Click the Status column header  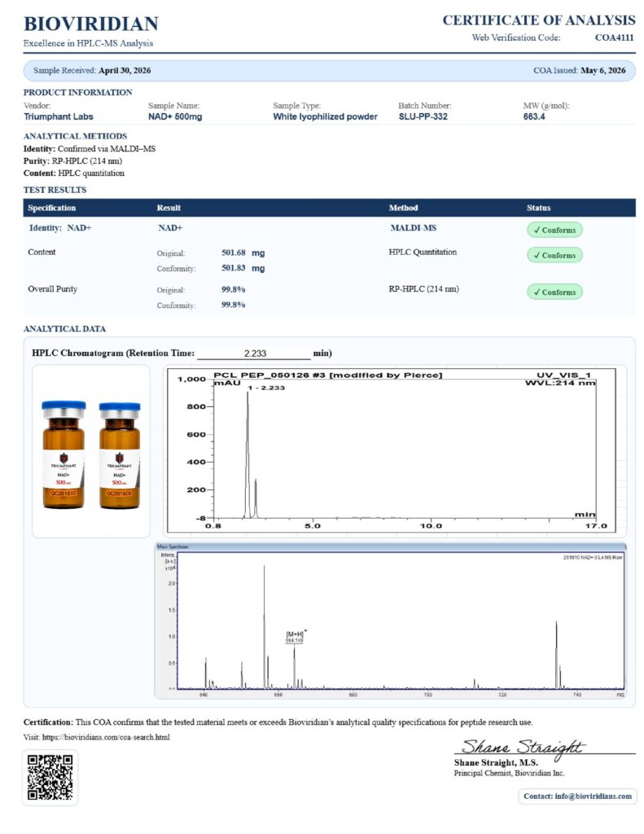(x=538, y=208)
